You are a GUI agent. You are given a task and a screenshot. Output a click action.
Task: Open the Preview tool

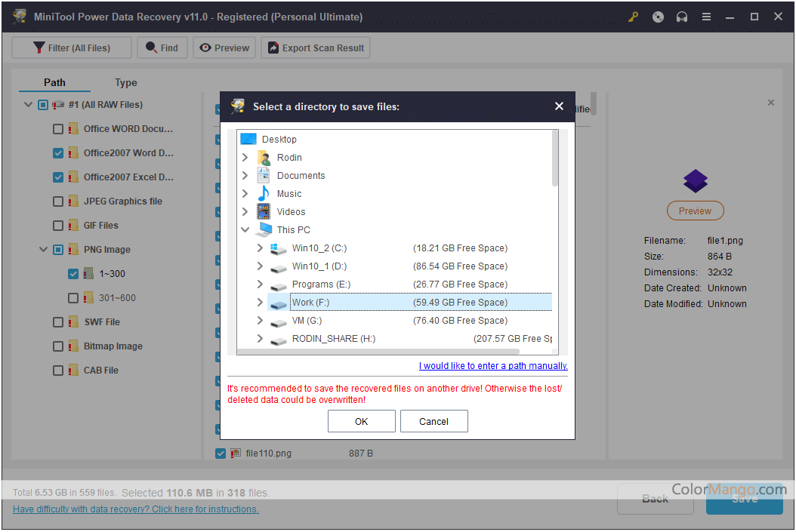coord(224,47)
